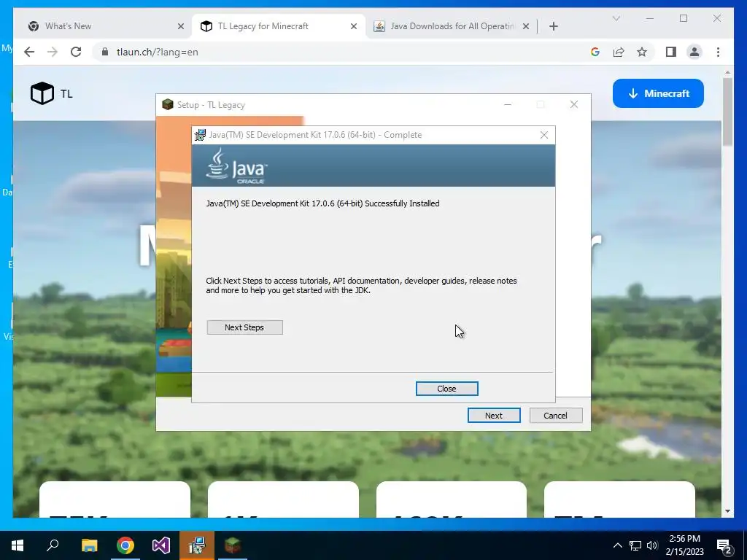
Task: View site information via the lock icon
Action: (x=105, y=52)
